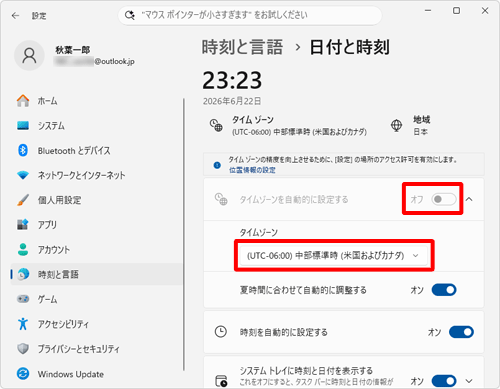This screenshot has width=500, height=389.
Task: Click 時刻と言語 breadcrumb link
Action: click(x=242, y=47)
